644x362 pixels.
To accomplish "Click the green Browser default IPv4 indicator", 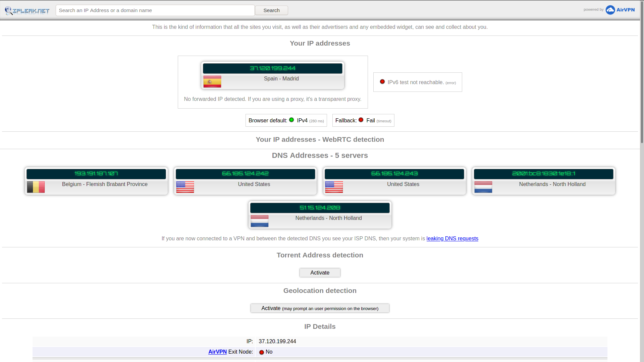I will click(x=291, y=120).
